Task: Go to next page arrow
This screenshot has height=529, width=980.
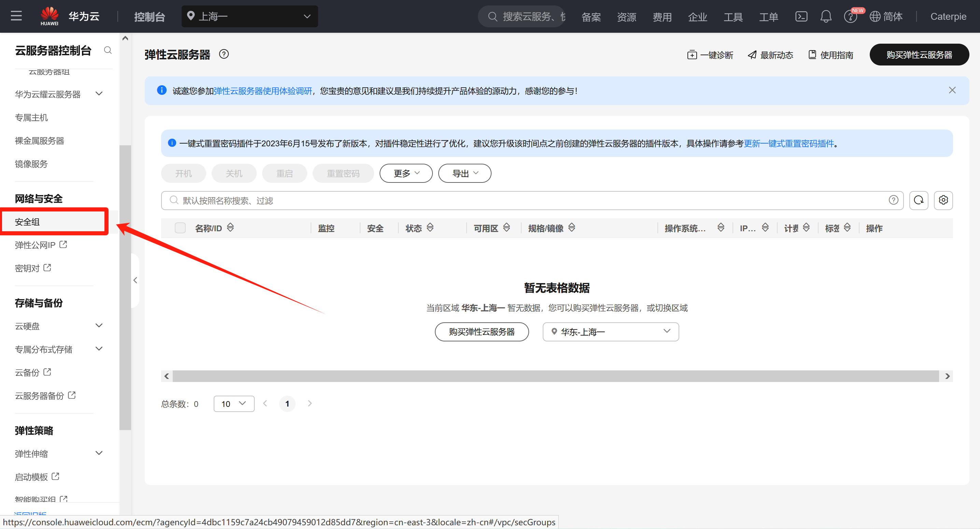Action: pos(310,403)
